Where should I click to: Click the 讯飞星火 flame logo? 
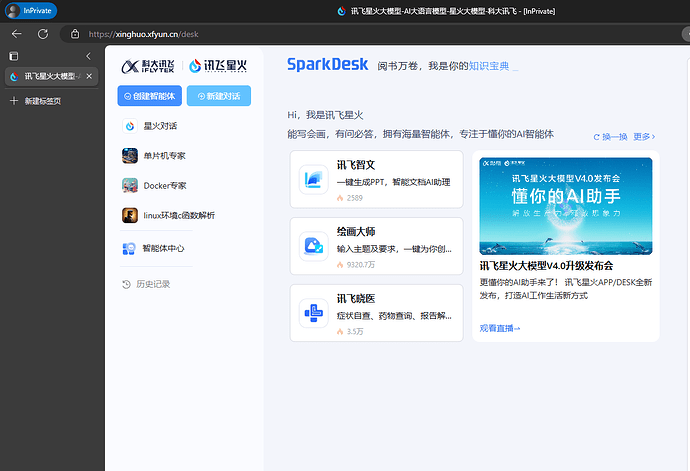tap(218, 66)
